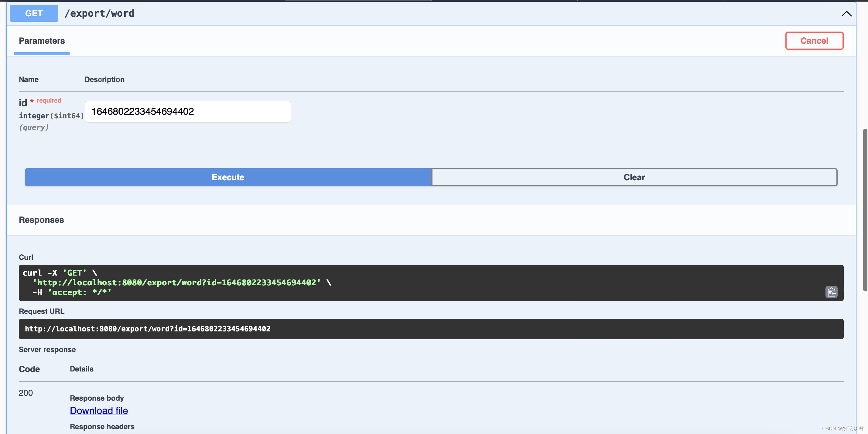
Task: Click the Server response label
Action: [x=47, y=350]
